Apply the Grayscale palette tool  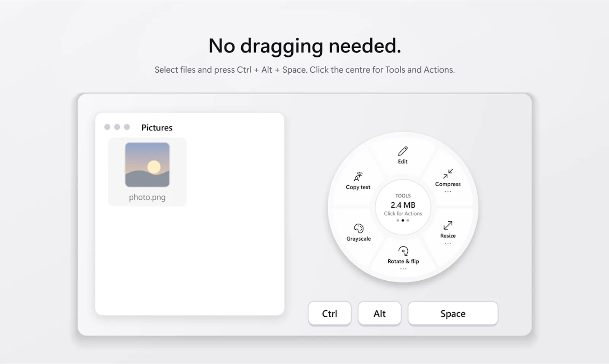[x=359, y=232]
